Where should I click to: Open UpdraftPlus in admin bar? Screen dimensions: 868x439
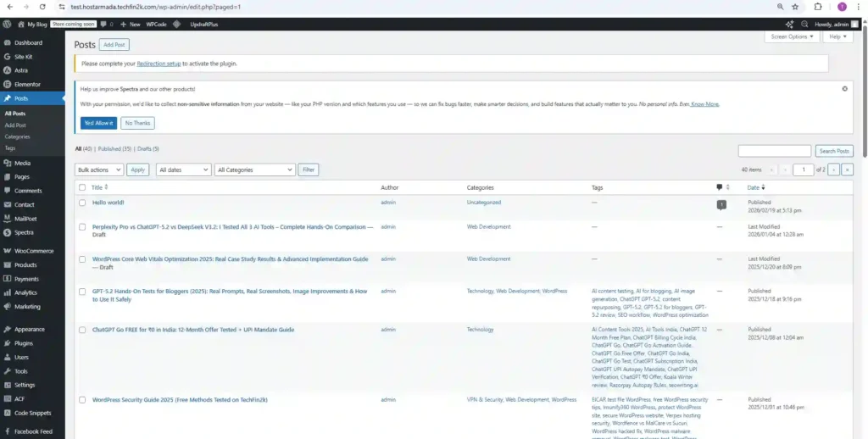(x=203, y=25)
